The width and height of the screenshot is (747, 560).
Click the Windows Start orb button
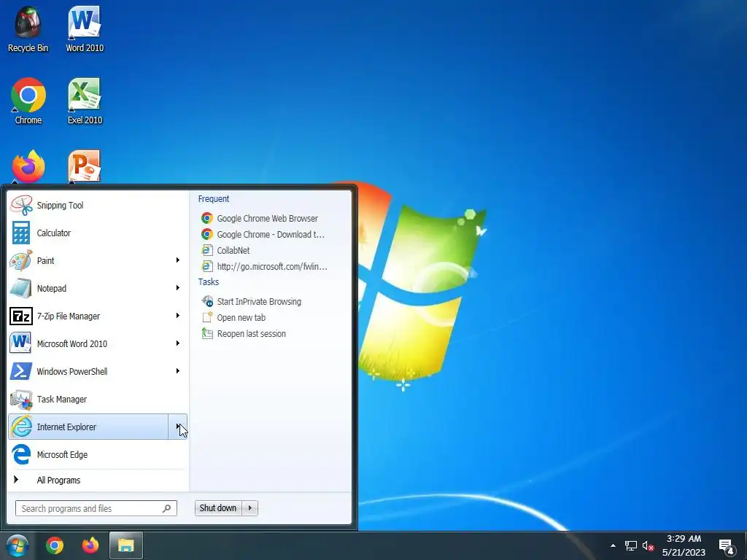tap(18, 545)
